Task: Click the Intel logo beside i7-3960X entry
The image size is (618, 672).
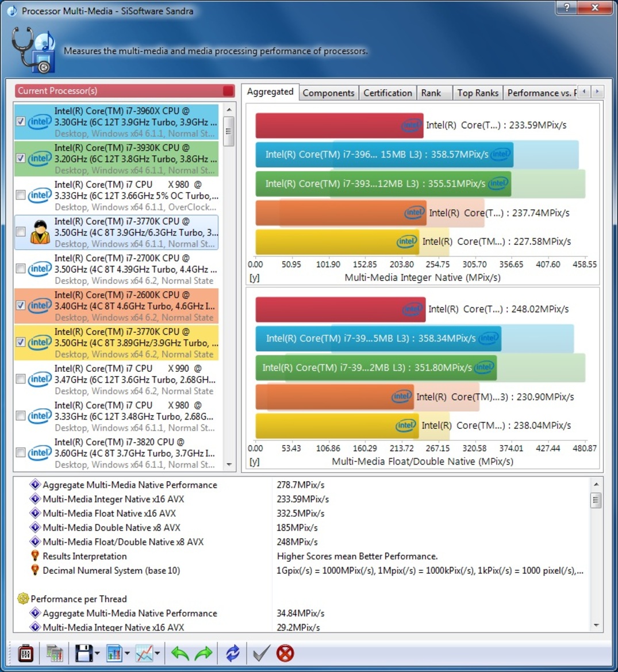Action: (x=40, y=122)
